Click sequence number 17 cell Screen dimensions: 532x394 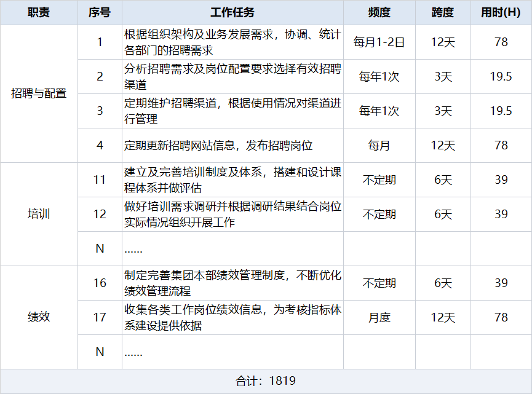point(100,317)
